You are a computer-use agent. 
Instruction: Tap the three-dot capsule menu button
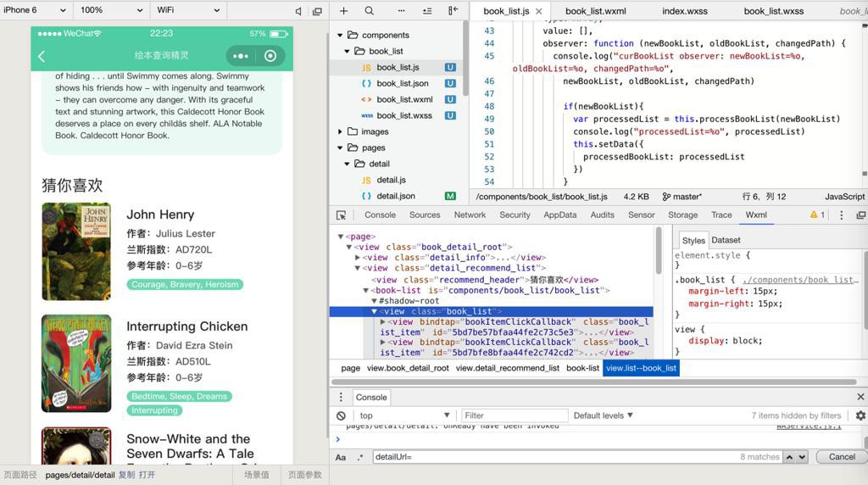[241, 56]
